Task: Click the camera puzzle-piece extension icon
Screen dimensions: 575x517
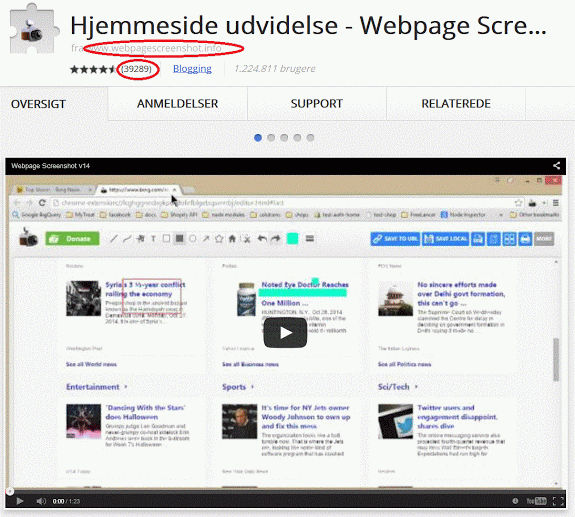Action: coord(34,30)
